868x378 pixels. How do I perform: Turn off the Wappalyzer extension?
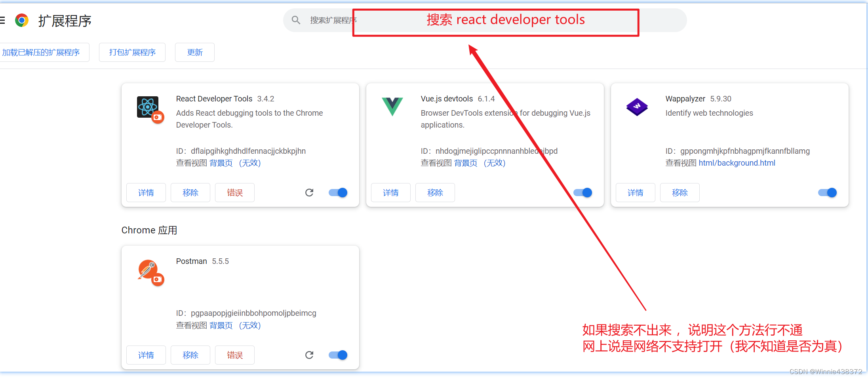827,193
